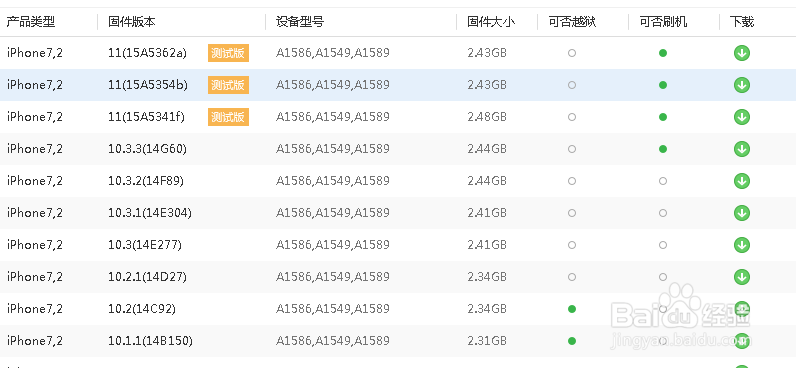
Task: Select firmware version text 10.3(14E277)
Action: point(145,245)
